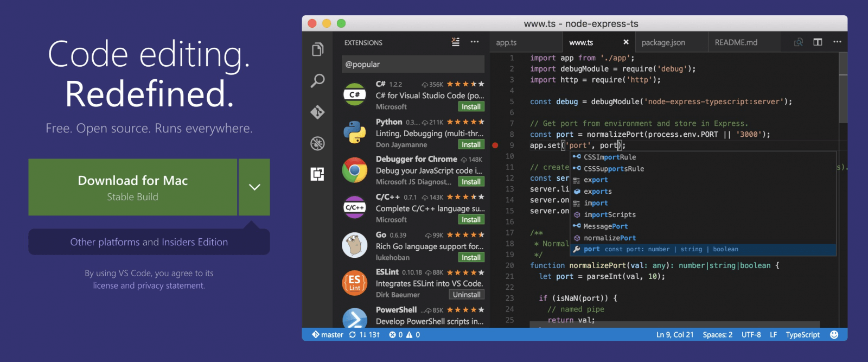Click Spaces: 2 indentation status

pyautogui.click(x=717, y=335)
